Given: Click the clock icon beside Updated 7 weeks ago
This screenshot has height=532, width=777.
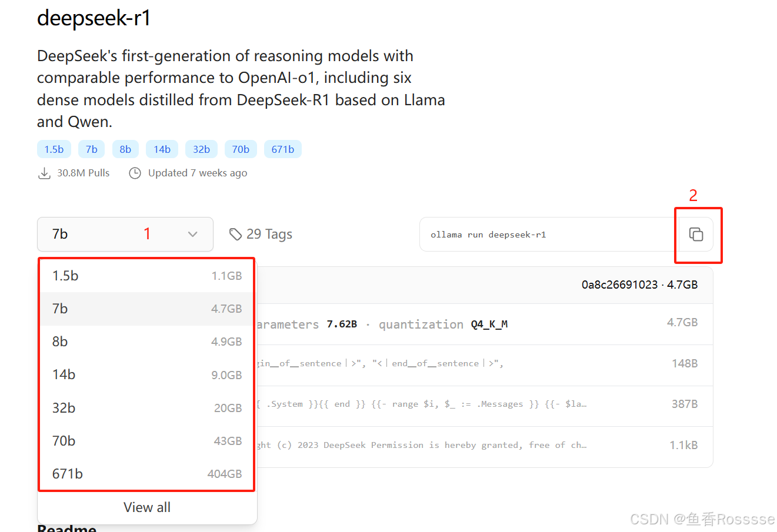Looking at the screenshot, I should [135, 173].
